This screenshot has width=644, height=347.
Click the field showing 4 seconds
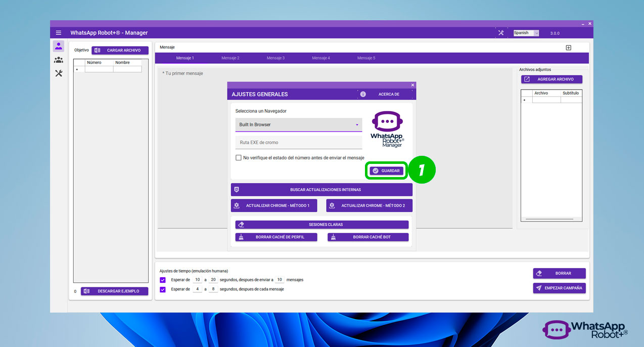(x=197, y=289)
